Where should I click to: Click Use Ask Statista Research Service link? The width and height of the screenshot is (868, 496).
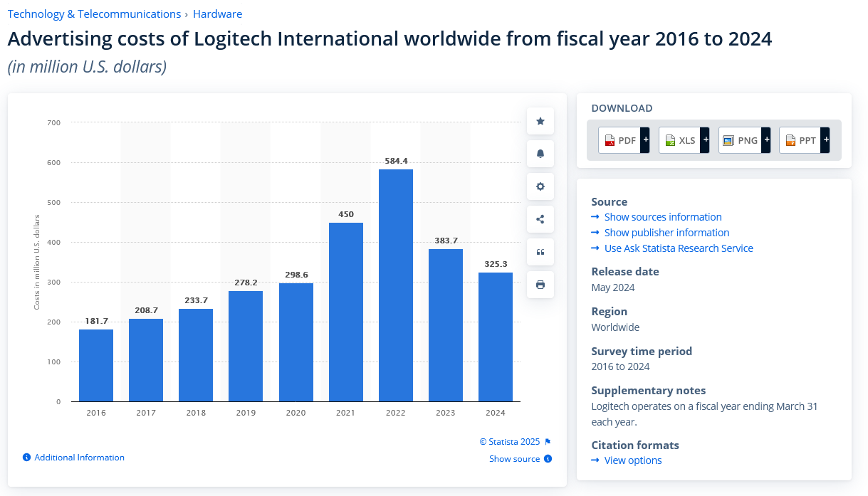679,248
